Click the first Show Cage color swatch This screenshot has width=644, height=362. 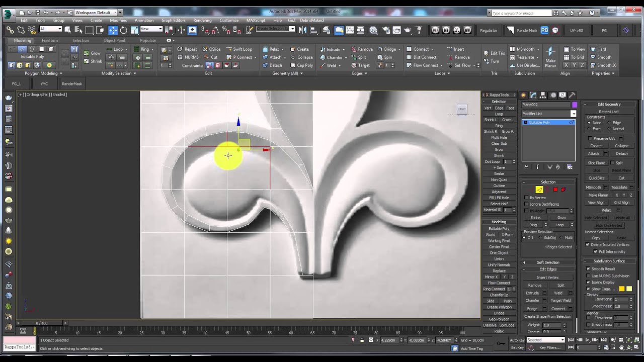coord(622,289)
